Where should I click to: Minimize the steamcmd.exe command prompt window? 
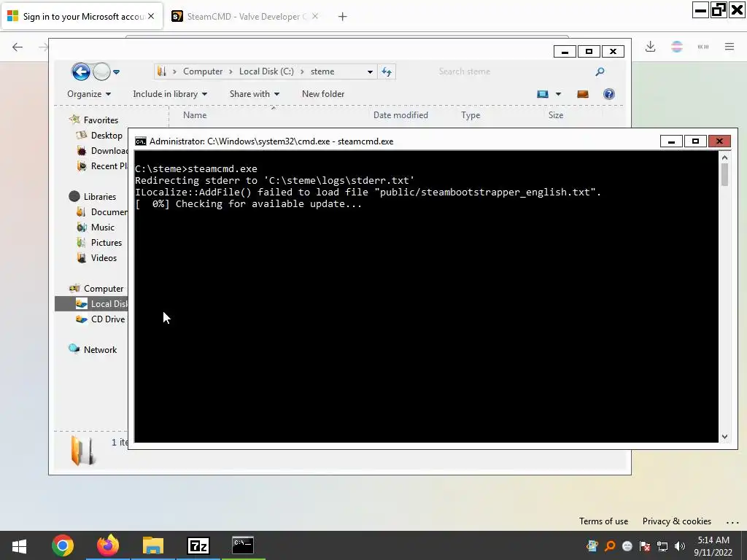[671, 141]
